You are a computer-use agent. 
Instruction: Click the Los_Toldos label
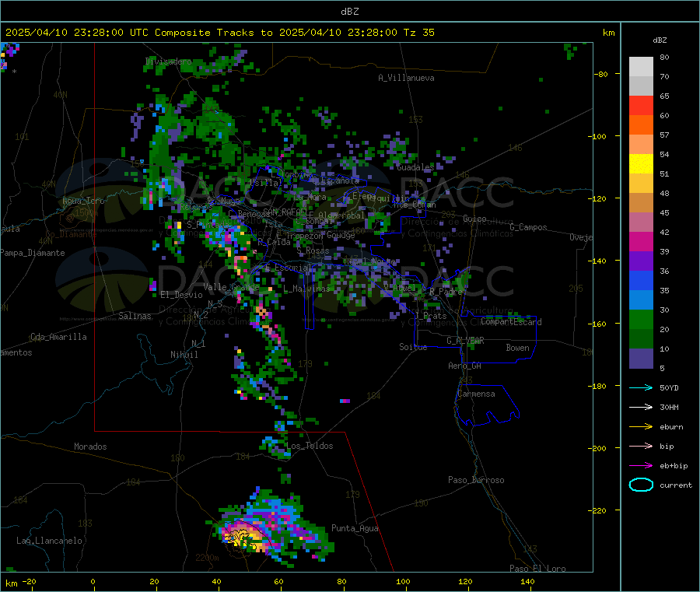pos(310,446)
